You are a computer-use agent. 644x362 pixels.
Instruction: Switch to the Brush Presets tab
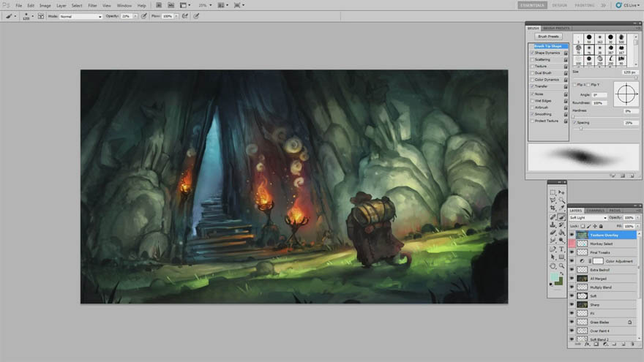(x=556, y=29)
